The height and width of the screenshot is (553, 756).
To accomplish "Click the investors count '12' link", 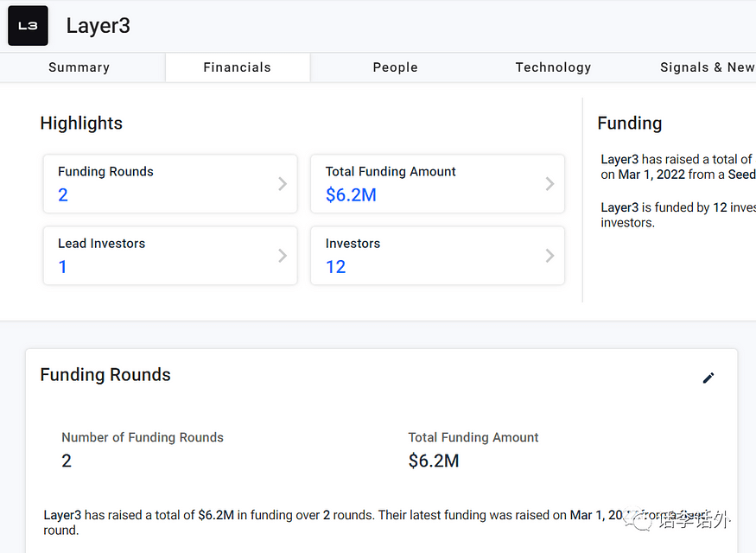I will 336,267.
